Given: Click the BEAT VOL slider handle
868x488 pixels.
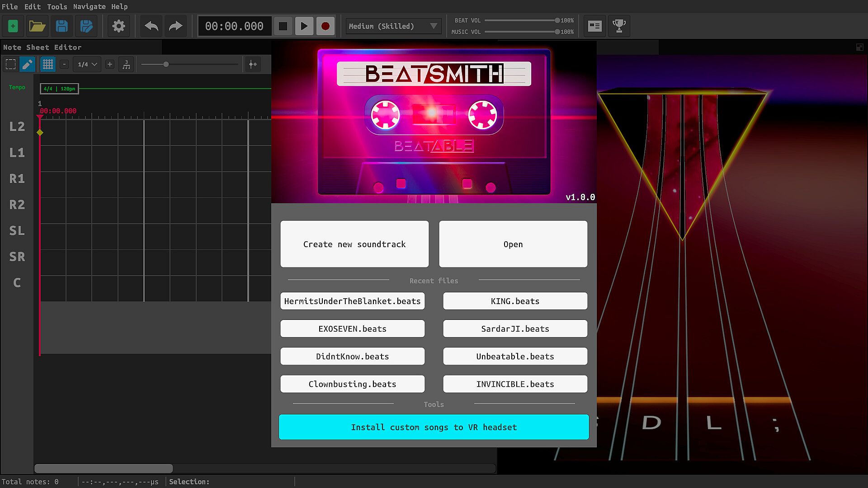Looking at the screenshot, I should tap(557, 21).
